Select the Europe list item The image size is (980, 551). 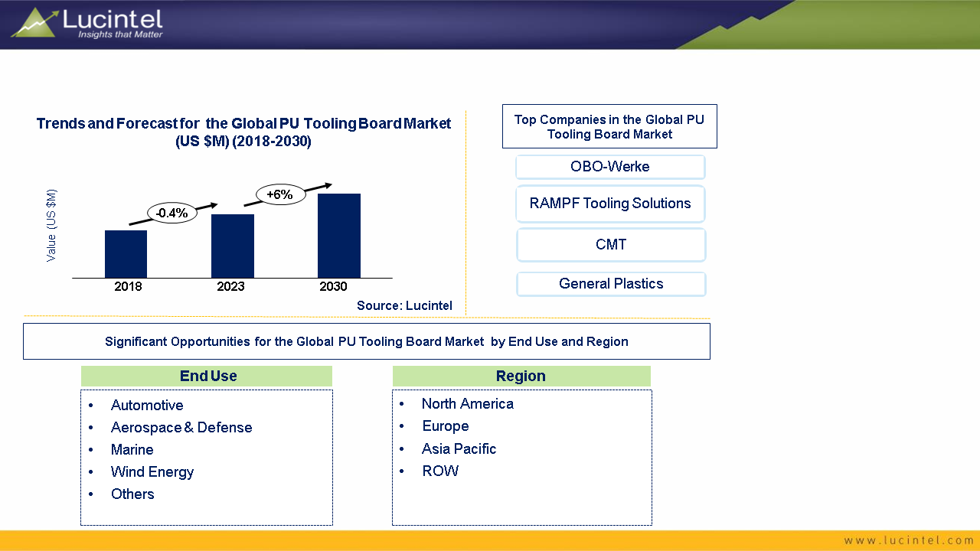pos(446,426)
